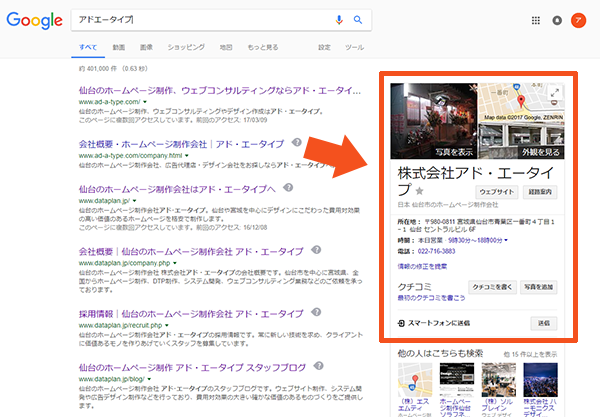This screenshot has width=600, height=417.
Task: Open dropdown arrow next to www.dataplan.jp/
Action: pyautogui.click(x=135, y=201)
